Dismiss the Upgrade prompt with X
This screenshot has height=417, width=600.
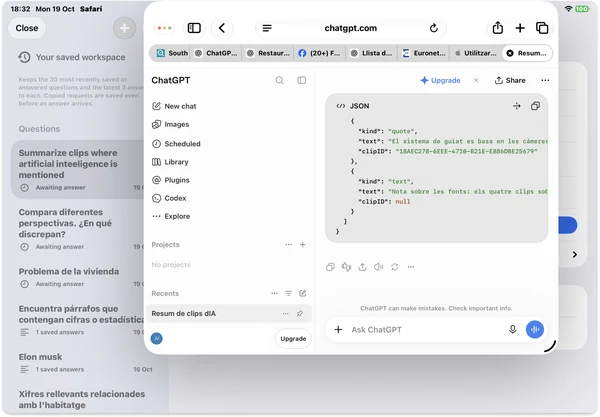click(476, 80)
